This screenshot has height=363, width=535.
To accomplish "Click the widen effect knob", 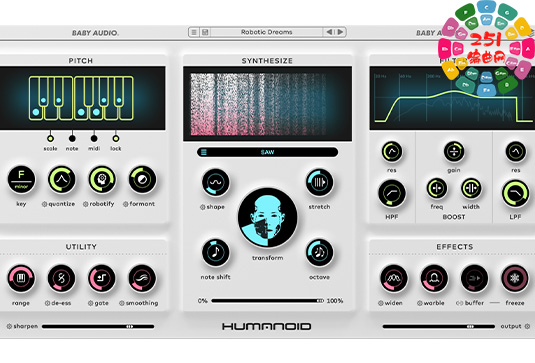I will click(394, 278).
